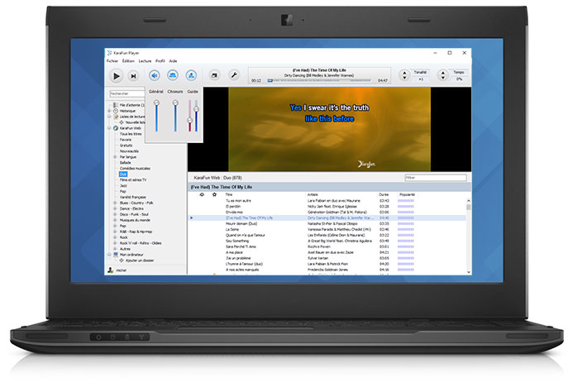Change key with the Tonalité stepper
573x392 pixels.
(x=404, y=75)
